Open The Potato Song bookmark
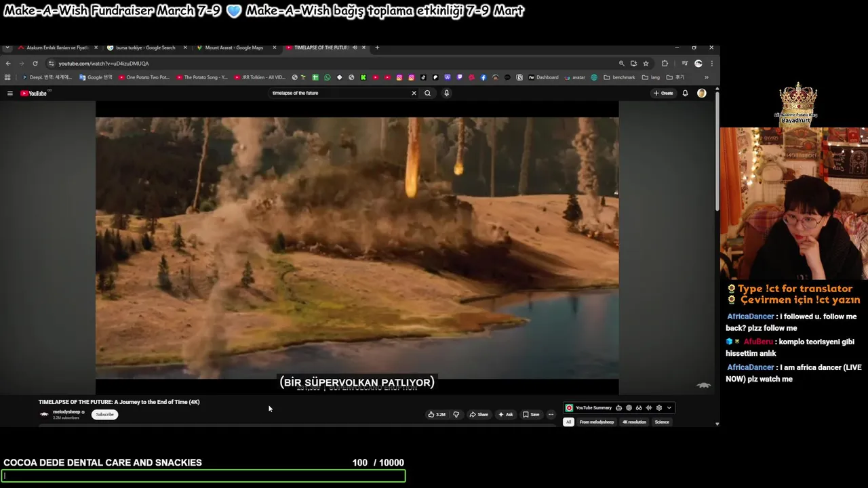868x488 pixels. (x=202, y=77)
